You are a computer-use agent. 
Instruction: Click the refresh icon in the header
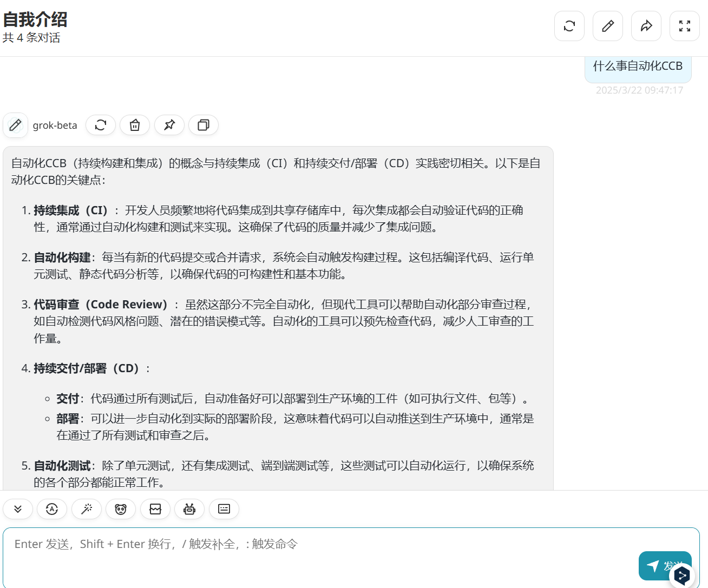coord(569,26)
